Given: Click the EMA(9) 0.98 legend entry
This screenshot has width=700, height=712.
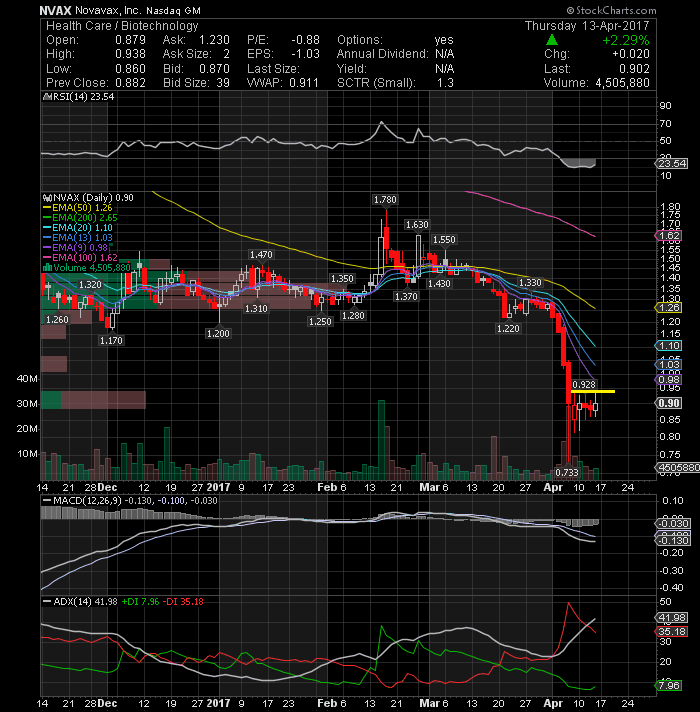Looking at the screenshot, I should [75, 247].
